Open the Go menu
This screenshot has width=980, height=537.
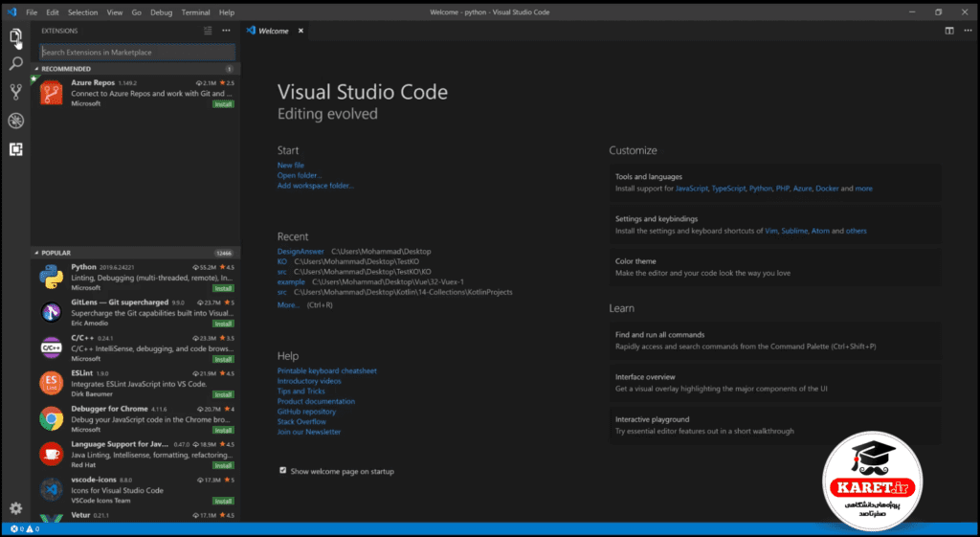[x=136, y=11]
